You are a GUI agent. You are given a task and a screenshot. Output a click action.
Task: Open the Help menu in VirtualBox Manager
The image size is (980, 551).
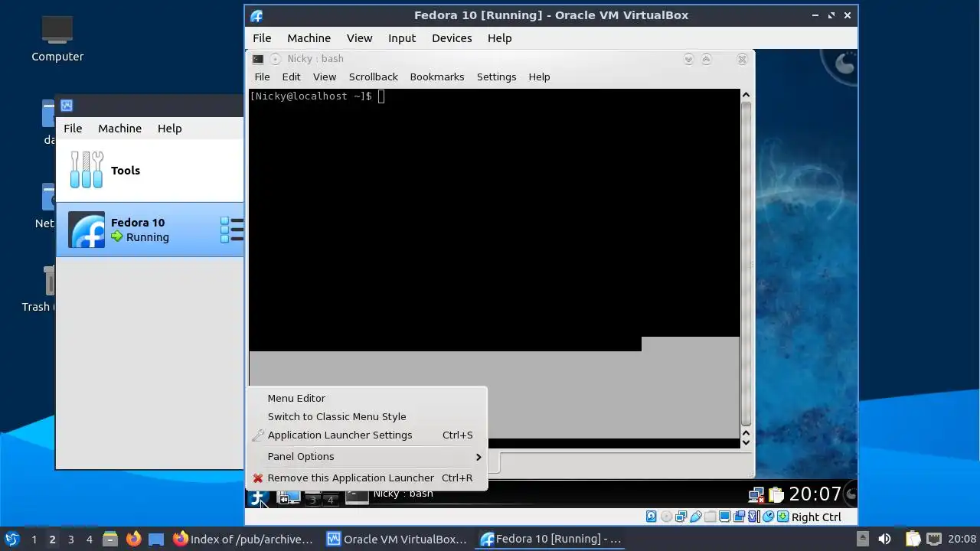(x=169, y=129)
